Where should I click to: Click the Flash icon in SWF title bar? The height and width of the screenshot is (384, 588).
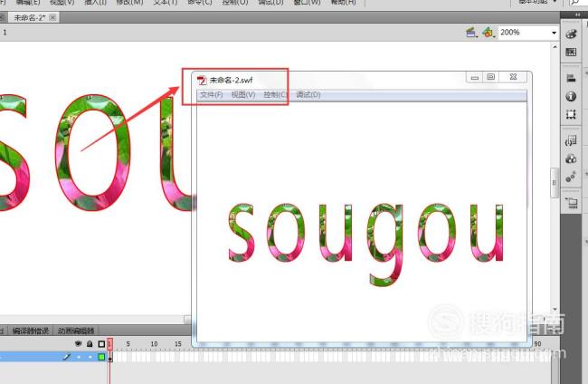[202, 80]
